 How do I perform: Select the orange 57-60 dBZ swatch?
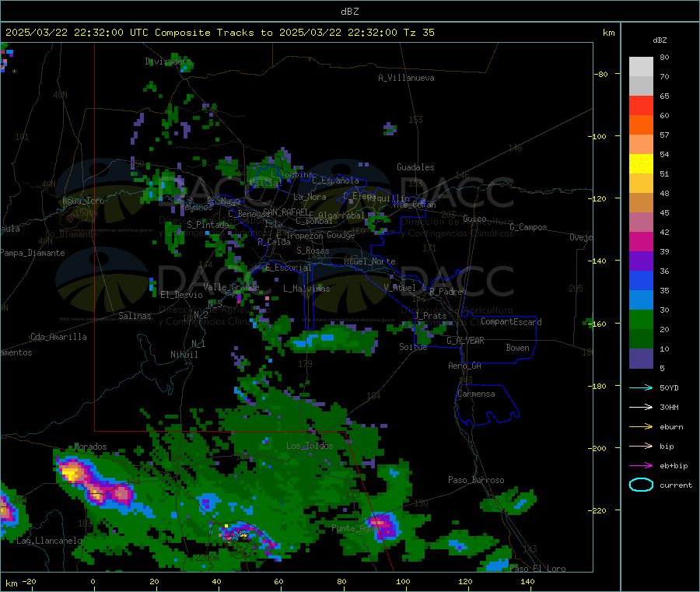pyautogui.click(x=641, y=125)
